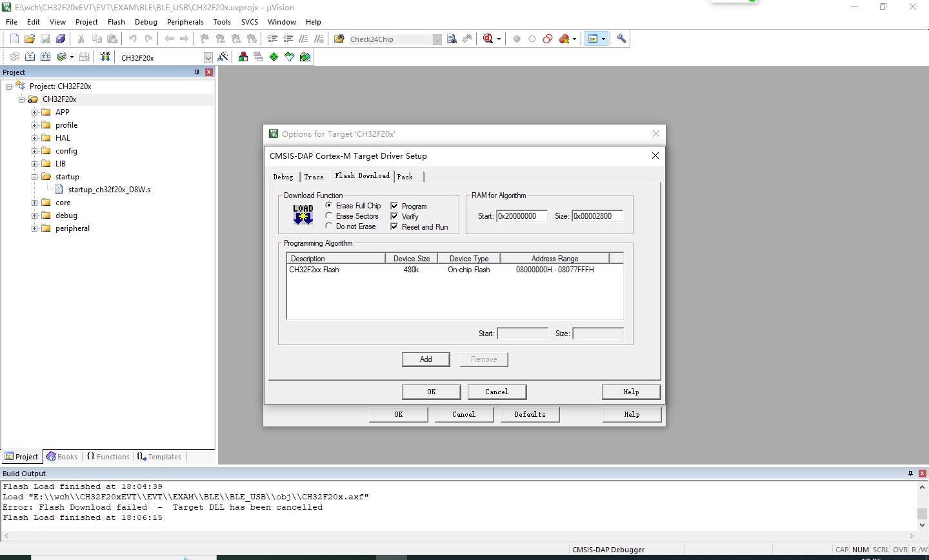The image size is (929, 560).
Task: Open Options for Target magic wand icon
Action: [x=223, y=57]
